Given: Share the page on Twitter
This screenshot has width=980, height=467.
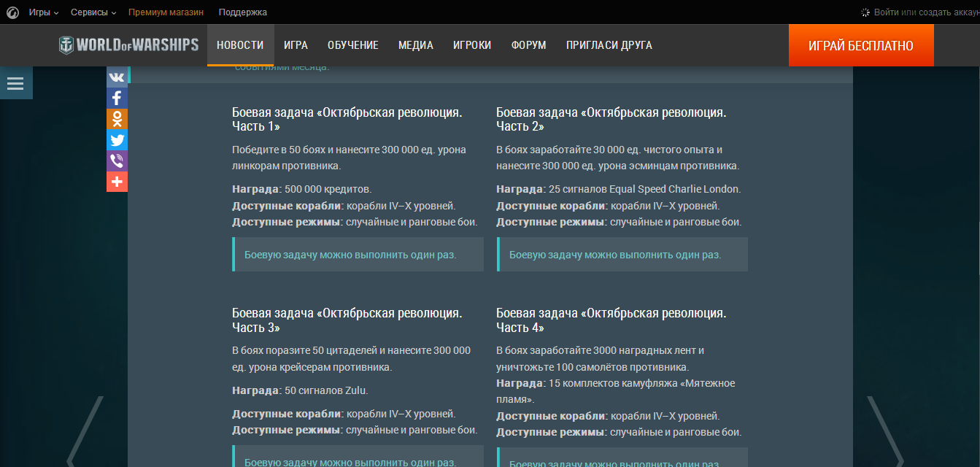Looking at the screenshot, I should pyautogui.click(x=117, y=140).
